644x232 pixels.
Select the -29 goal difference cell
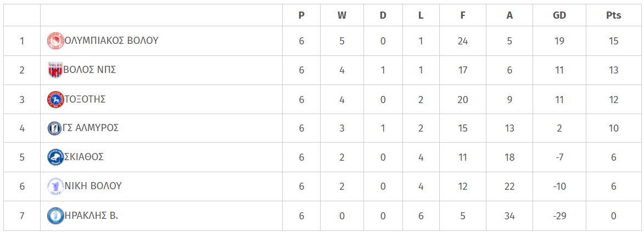559,216
